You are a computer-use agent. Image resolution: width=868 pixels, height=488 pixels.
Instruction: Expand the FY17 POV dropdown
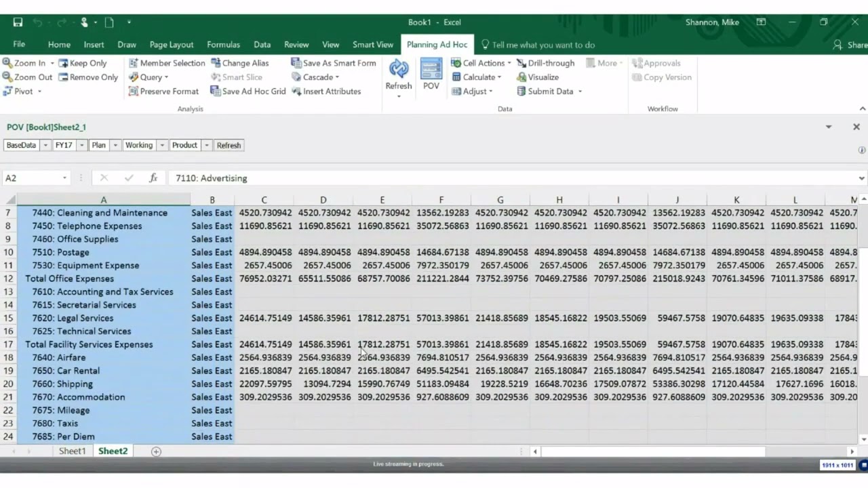pyautogui.click(x=81, y=145)
